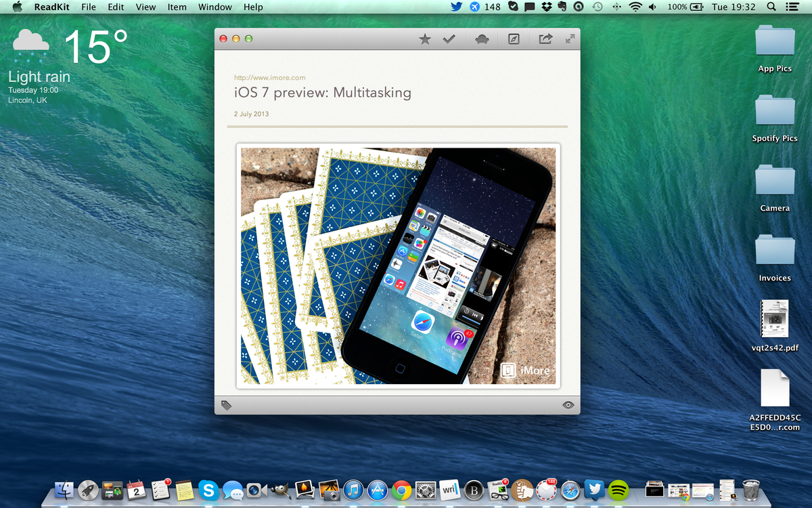The image size is (812, 508).
Task: Share the current article
Action: (x=545, y=39)
